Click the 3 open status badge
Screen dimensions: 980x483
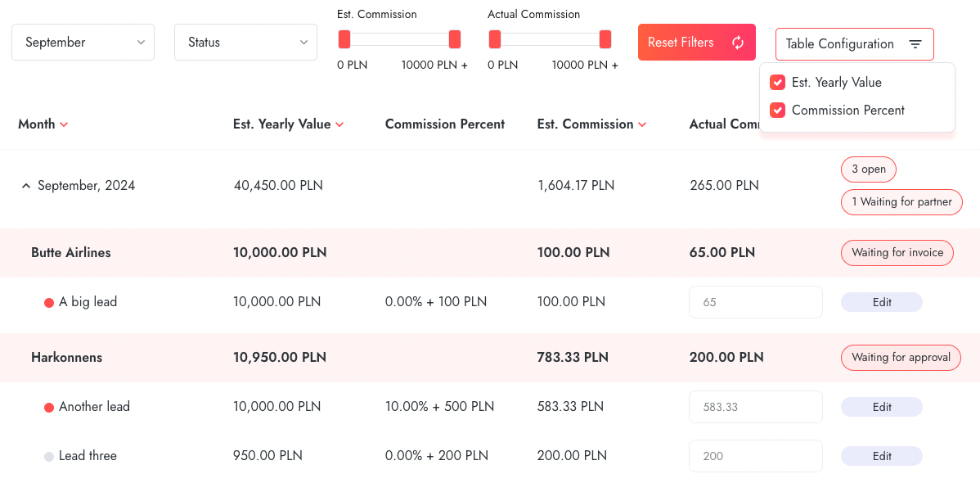point(868,169)
